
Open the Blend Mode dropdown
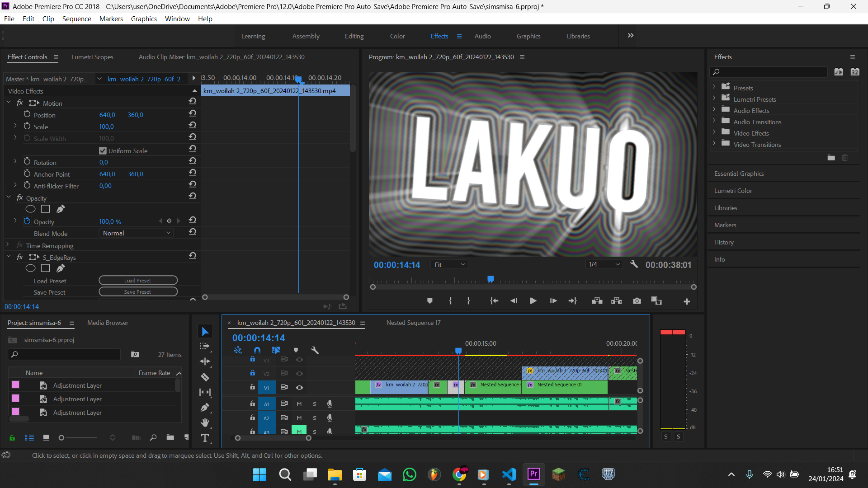point(136,233)
